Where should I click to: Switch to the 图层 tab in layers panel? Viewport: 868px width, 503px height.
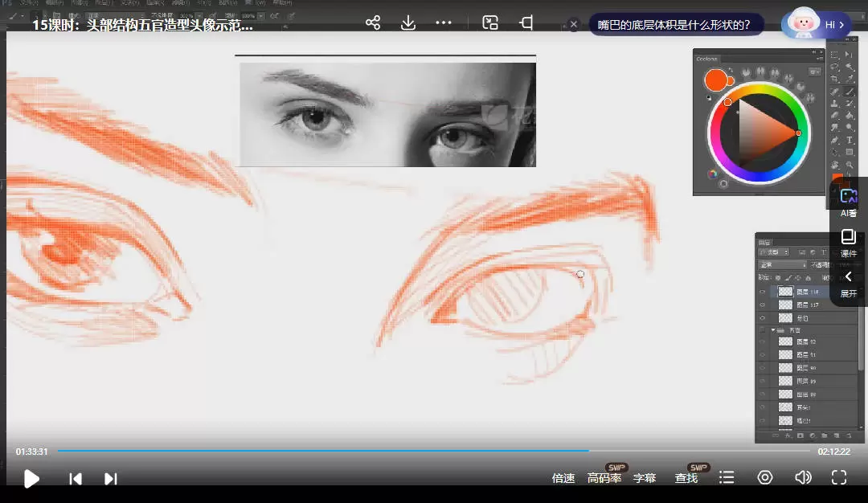(x=764, y=242)
